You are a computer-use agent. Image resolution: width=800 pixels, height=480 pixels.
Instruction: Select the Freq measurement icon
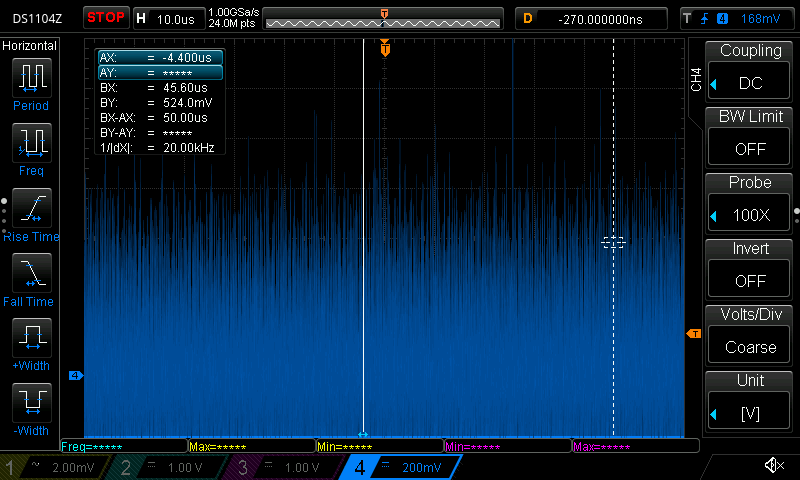[x=32, y=143]
